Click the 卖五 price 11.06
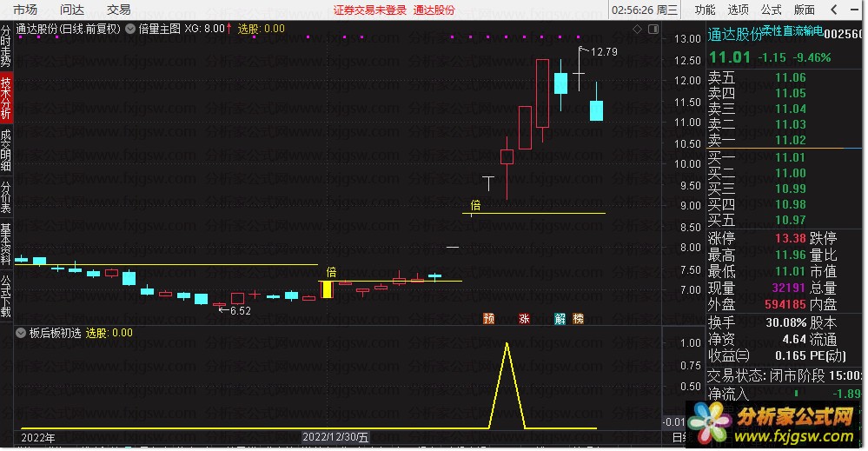 point(790,78)
